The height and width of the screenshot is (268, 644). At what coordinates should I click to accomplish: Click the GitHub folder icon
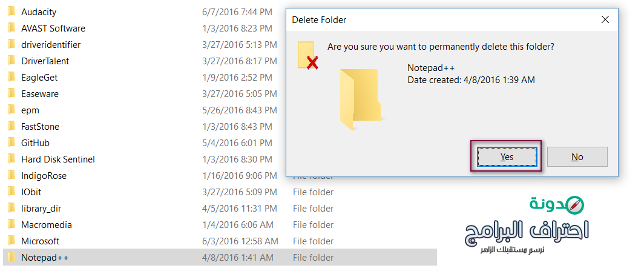coord(11,142)
